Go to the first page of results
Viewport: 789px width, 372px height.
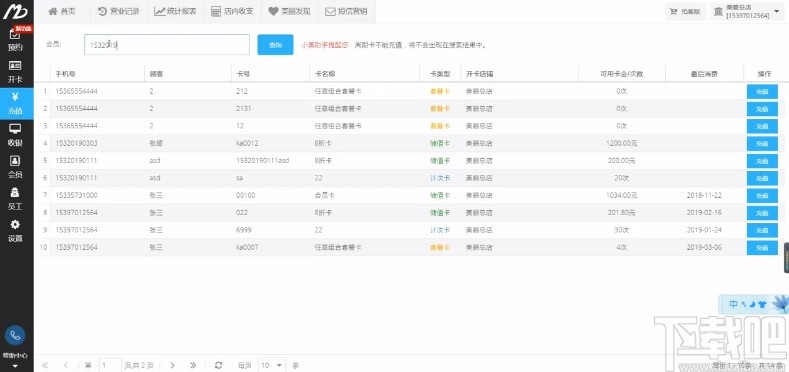tap(45, 365)
